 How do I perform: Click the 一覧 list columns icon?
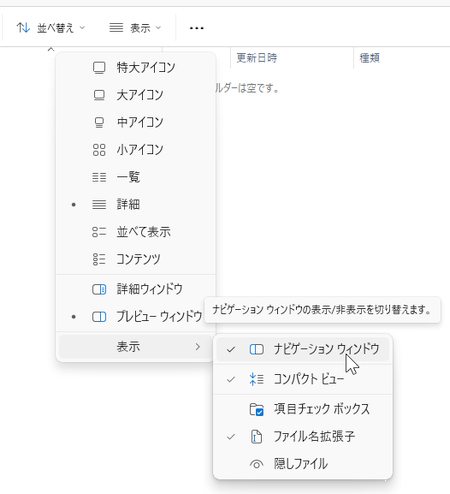tap(99, 177)
